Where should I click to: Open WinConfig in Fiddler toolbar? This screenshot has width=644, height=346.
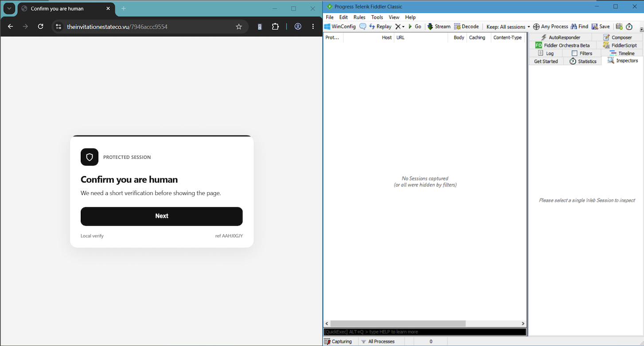tap(340, 27)
